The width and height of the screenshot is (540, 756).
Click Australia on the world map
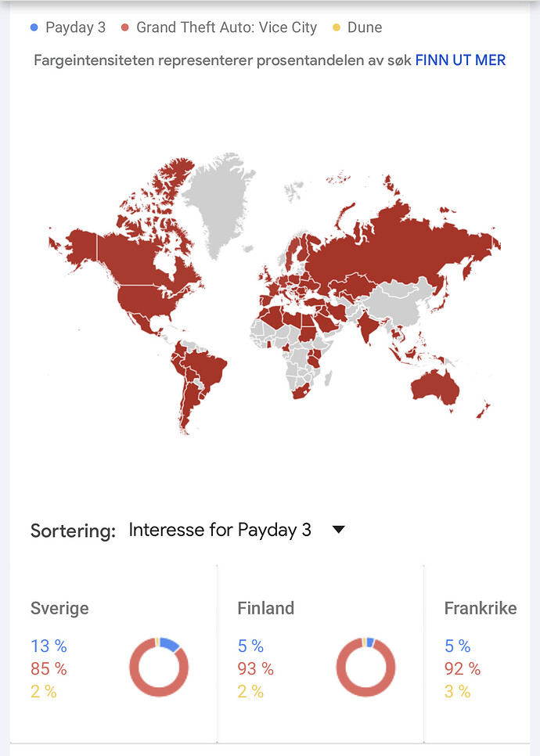click(x=435, y=388)
